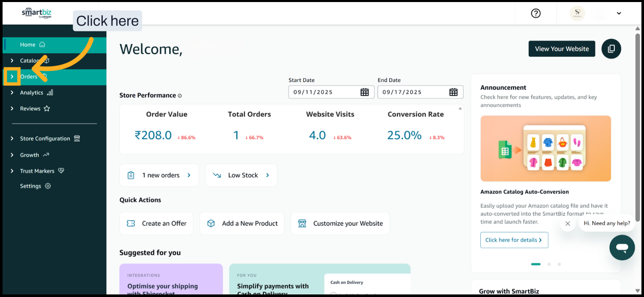Screen dimensions: 644x297
Task: Open the account profile dropdown
Action: (618, 13)
